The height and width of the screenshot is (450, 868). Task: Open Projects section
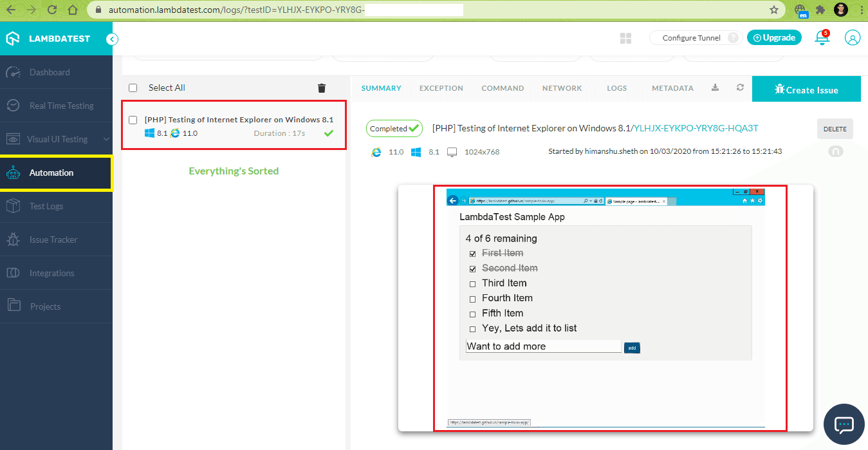point(56,306)
